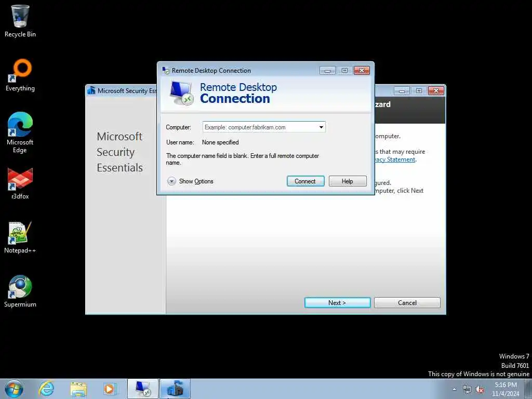Viewport: 532px width, 399px height.
Task: Launch Windows Media Player from taskbar
Action: (x=110, y=389)
